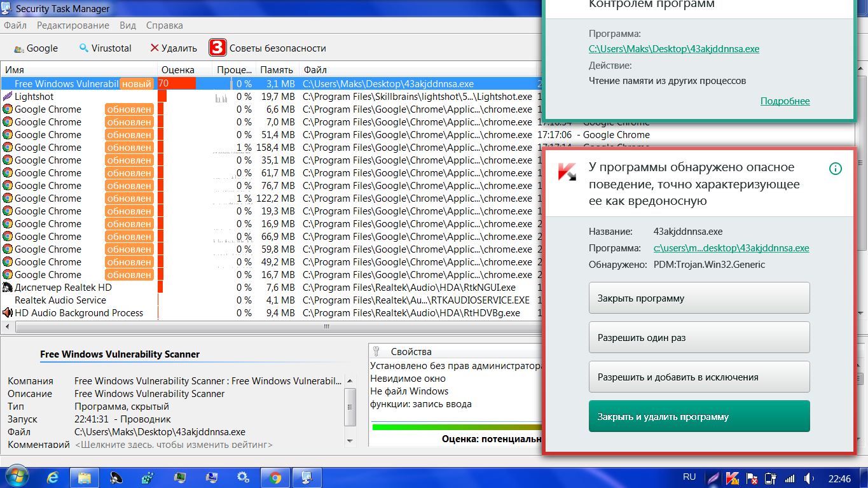The image size is (868, 488).
Task: Sort processes by Память column
Action: pyautogui.click(x=277, y=70)
